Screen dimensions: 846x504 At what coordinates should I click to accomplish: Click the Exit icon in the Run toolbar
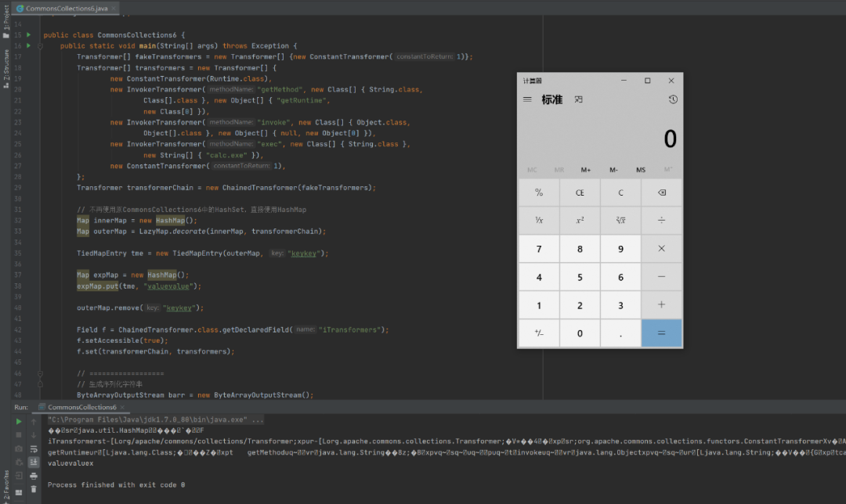click(x=18, y=476)
